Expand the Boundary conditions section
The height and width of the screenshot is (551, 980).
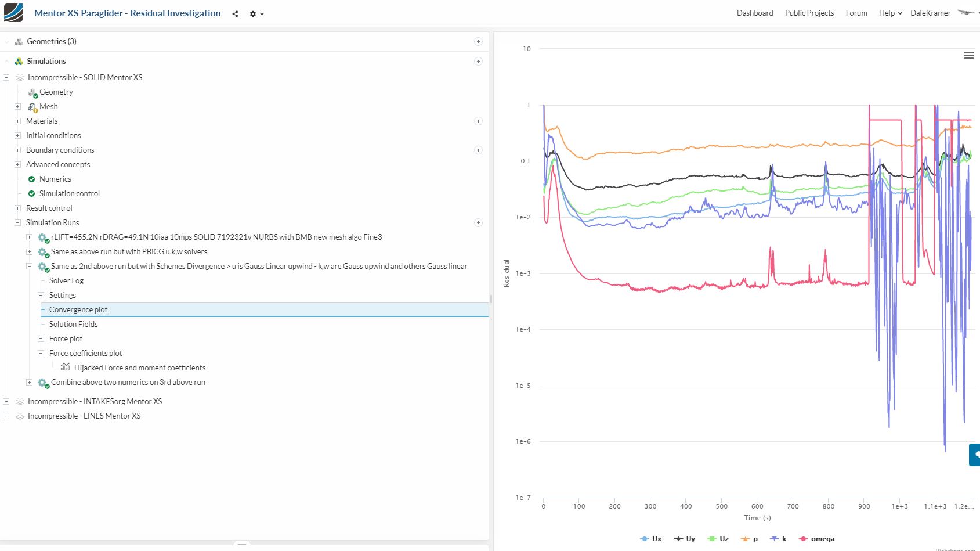[x=18, y=150]
